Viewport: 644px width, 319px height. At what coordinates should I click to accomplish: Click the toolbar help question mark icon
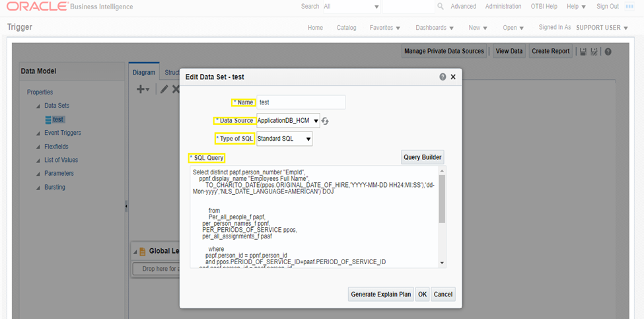coord(608,52)
